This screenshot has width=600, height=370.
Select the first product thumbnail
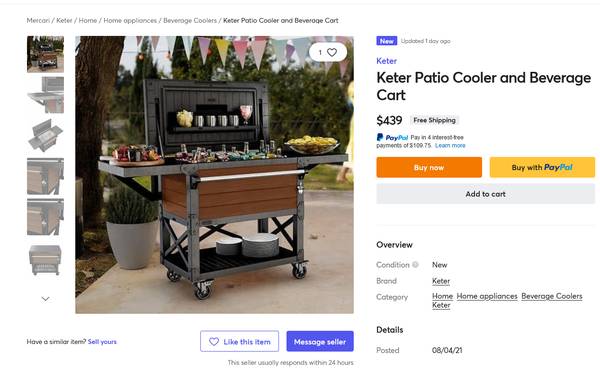pyautogui.click(x=46, y=54)
